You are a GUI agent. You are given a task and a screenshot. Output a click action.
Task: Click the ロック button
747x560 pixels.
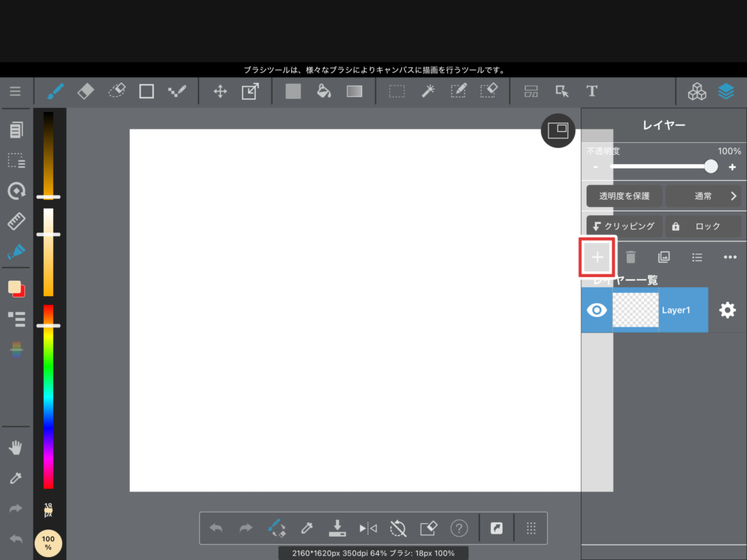[x=703, y=226]
